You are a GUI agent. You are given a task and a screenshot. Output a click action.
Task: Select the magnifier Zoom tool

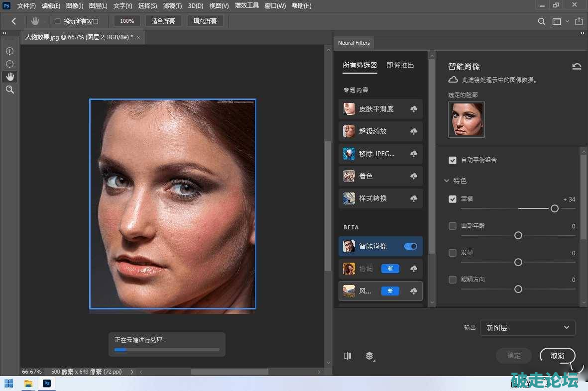[9, 90]
